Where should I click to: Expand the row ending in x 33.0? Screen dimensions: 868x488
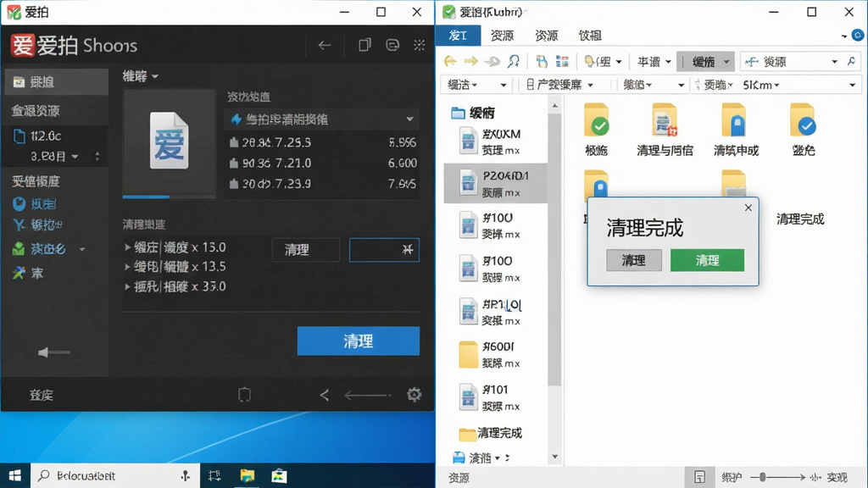tap(127, 286)
